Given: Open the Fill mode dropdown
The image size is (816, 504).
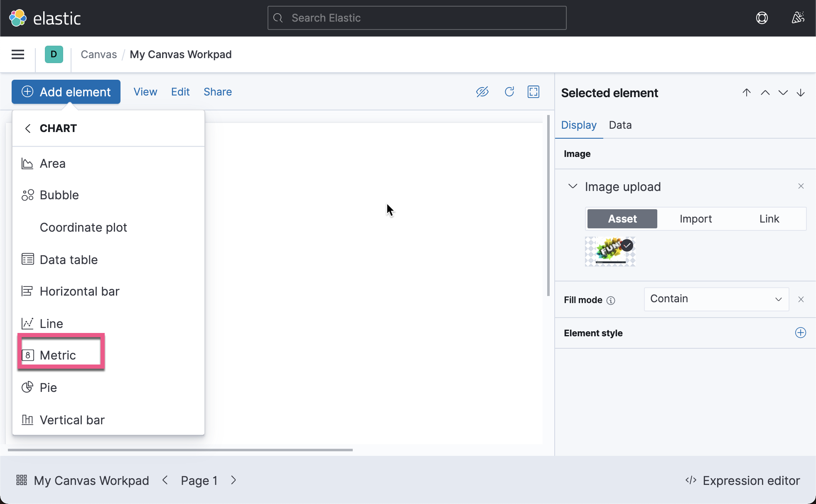Looking at the screenshot, I should pos(715,299).
